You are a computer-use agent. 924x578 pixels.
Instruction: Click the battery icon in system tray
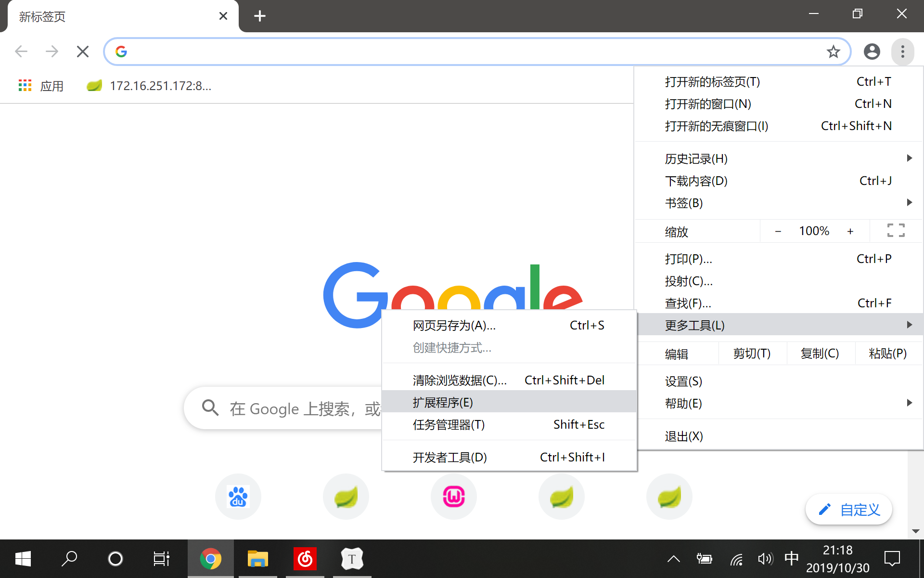[705, 559]
